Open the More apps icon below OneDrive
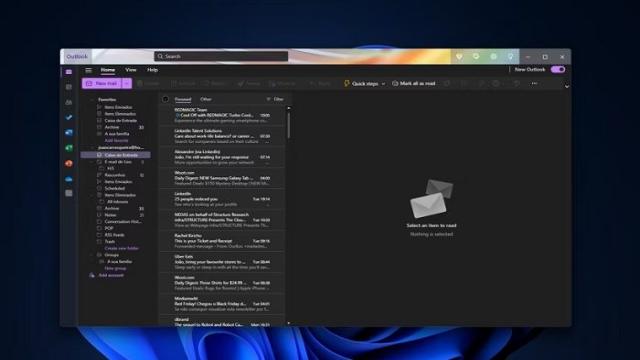640x360 pixels. pos(69,193)
